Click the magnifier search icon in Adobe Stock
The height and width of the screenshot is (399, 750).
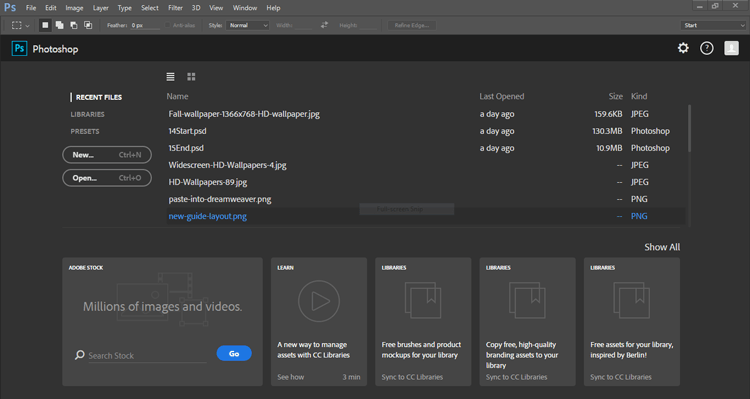pos(79,355)
